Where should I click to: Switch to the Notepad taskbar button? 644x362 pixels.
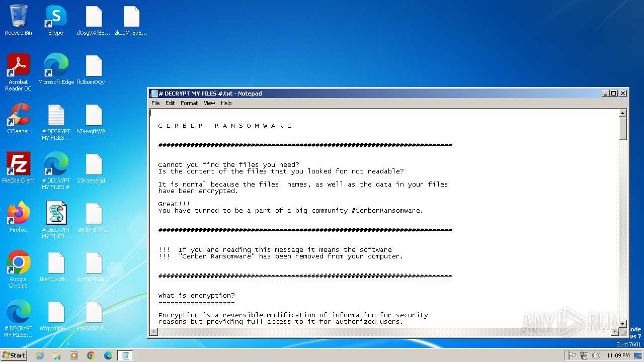tap(125, 355)
